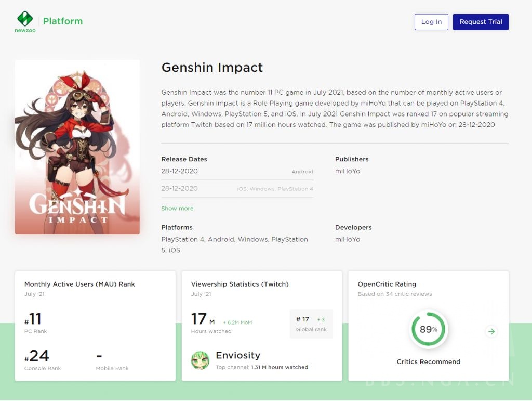Image resolution: width=532 pixels, height=401 pixels.
Task: Click the miHoYo publisher name
Action: pos(348,171)
